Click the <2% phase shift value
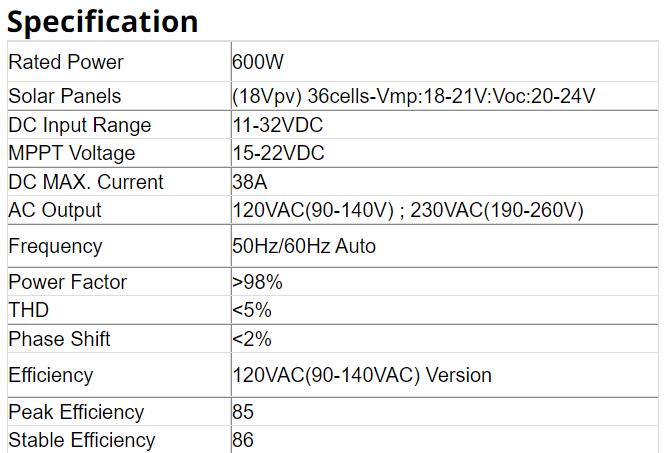The height and width of the screenshot is (453, 666). (252, 339)
